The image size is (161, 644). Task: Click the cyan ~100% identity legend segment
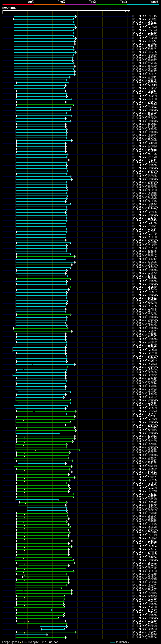point(143,5)
